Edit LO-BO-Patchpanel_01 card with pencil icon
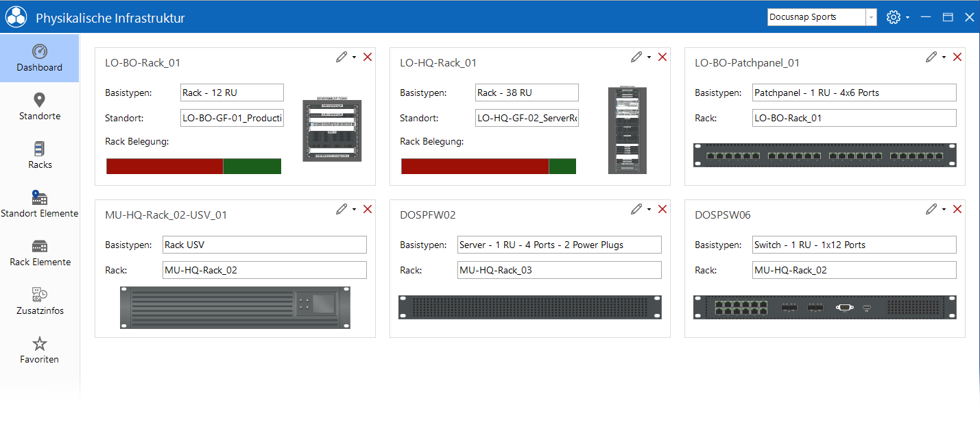Image resolution: width=980 pixels, height=429 pixels. pyautogui.click(x=931, y=57)
